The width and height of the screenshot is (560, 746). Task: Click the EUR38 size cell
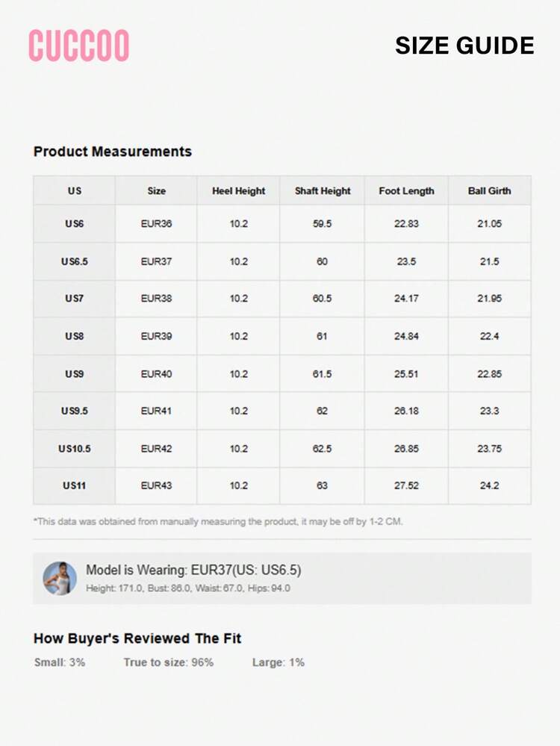[156, 298]
